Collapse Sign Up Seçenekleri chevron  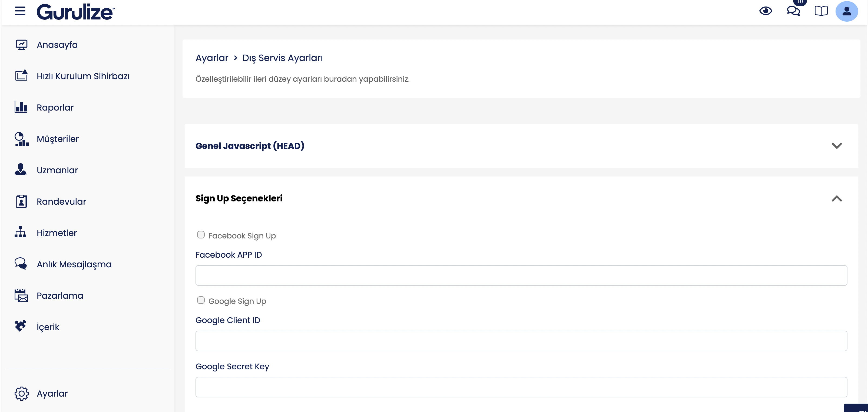[x=837, y=198]
